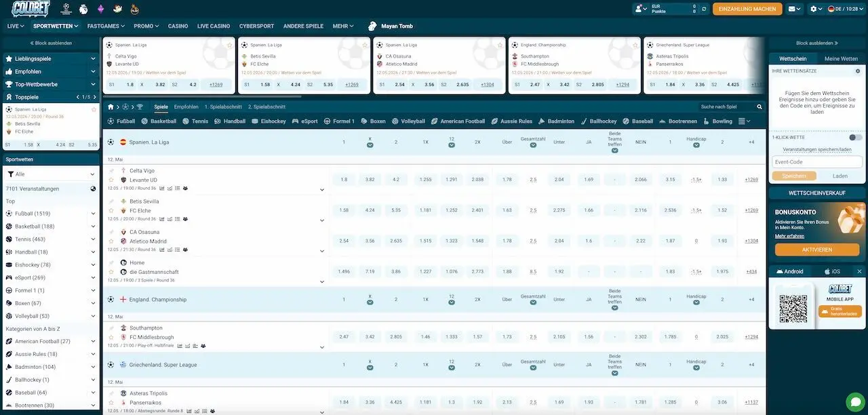868x415 pixels.
Task: Favorite the Celta Vigo top card
Action: [230, 45]
